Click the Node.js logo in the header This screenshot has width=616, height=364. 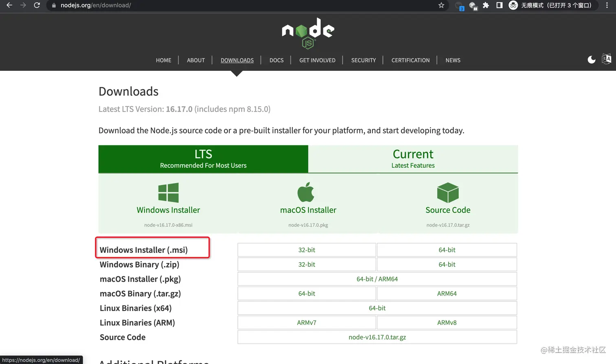pyautogui.click(x=308, y=33)
